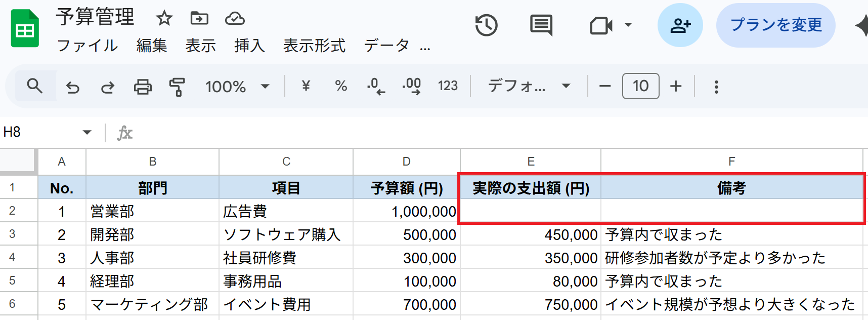This screenshot has height=320, width=868.
Task: Click the share add-person button
Action: pos(680,25)
